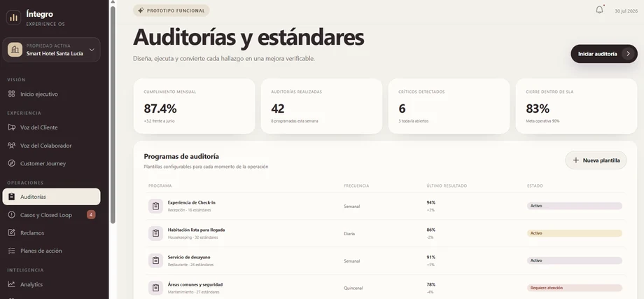Click the red badge showing 4 cases
The height and width of the screenshot is (299, 644).
pyautogui.click(x=91, y=214)
